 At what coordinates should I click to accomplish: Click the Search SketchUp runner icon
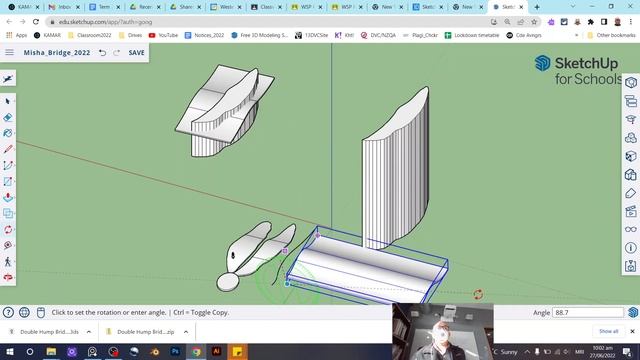pyautogui.click(x=8, y=79)
